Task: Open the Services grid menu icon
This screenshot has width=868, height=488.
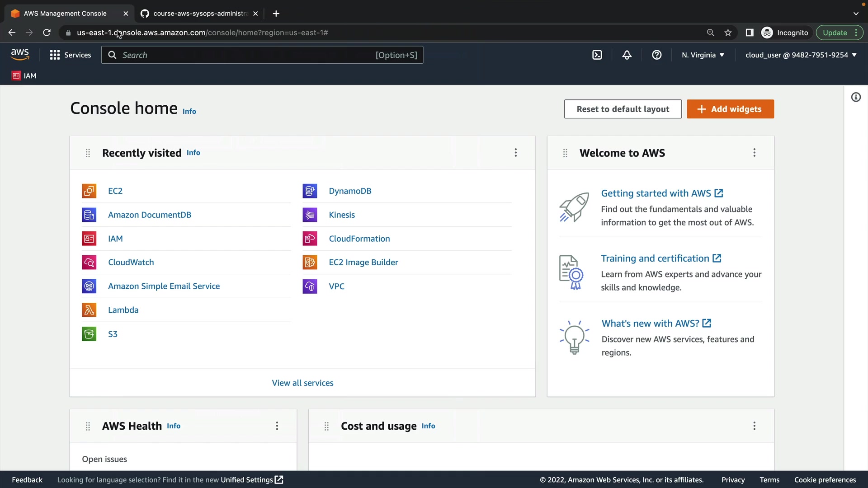Action: tap(55, 55)
